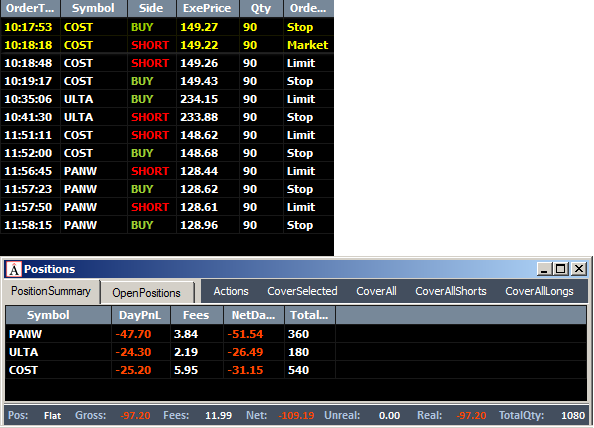Click the truncated Orde... column header
Image resolution: width=594 pixels, height=428 pixels.
[308, 8]
